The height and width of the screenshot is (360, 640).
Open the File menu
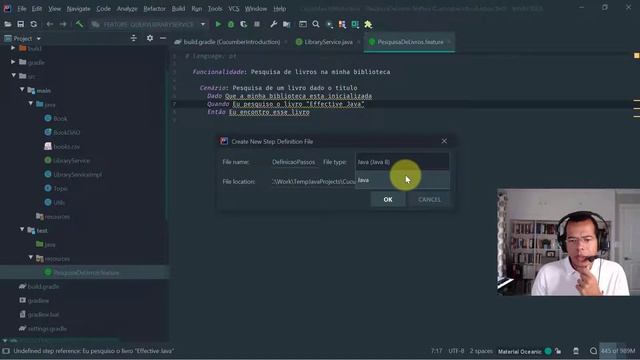[x=22, y=9]
